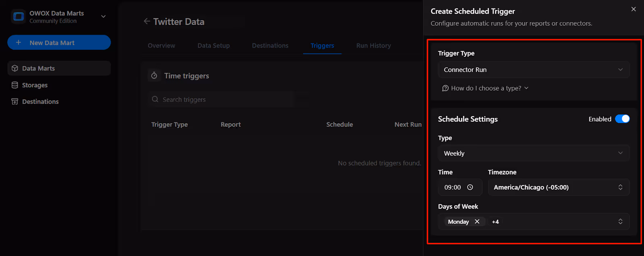
Task: Click the Twitter Data title
Action: pos(179,22)
